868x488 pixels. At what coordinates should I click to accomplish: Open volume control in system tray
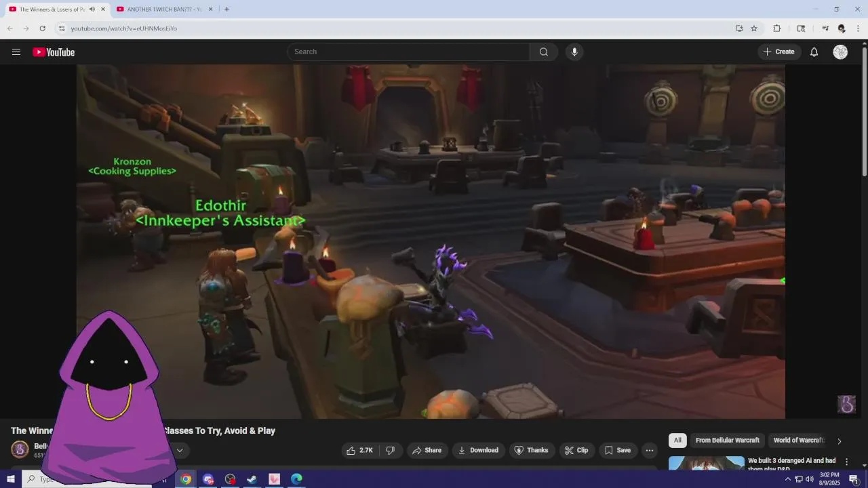coord(809,479)
